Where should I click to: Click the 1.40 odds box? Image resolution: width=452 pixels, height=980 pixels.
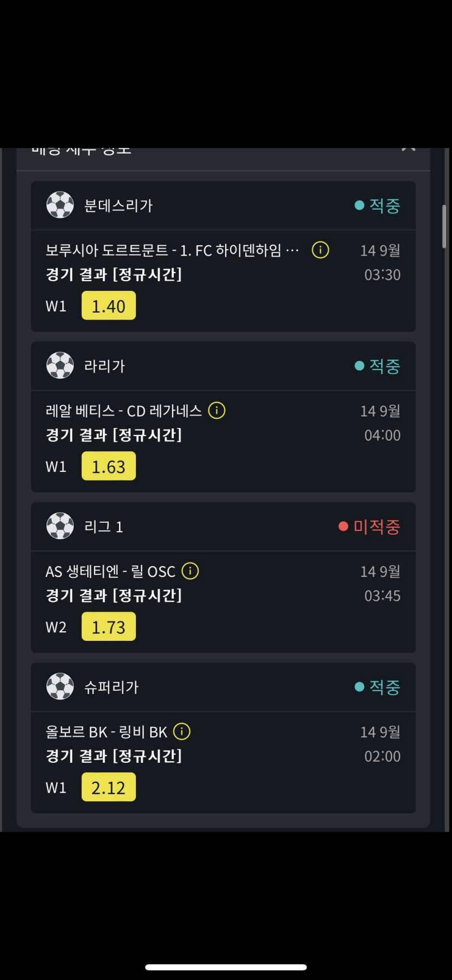click(x=108, y=306)
